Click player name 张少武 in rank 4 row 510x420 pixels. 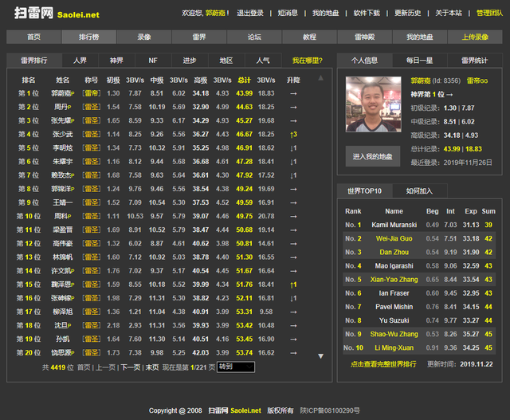tap(62, 135)
